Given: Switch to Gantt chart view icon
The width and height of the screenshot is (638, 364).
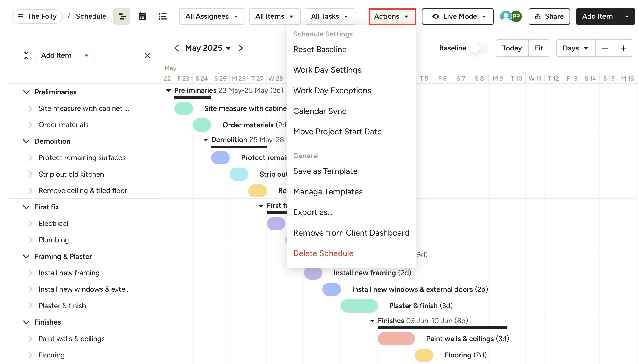Looking at the screenshot, I should pos(122,17).
